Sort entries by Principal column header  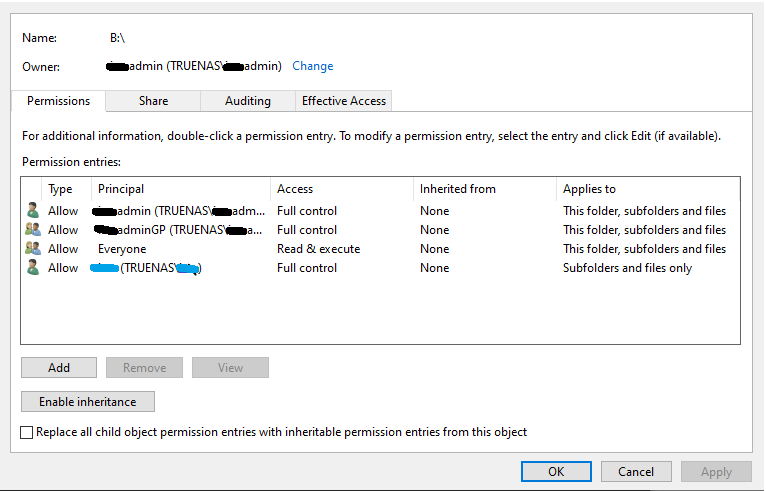tap(180, 189)
